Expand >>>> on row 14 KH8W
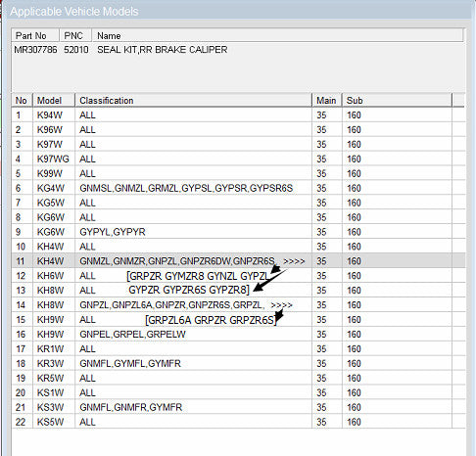476x456 pixels. coord(282,305)
